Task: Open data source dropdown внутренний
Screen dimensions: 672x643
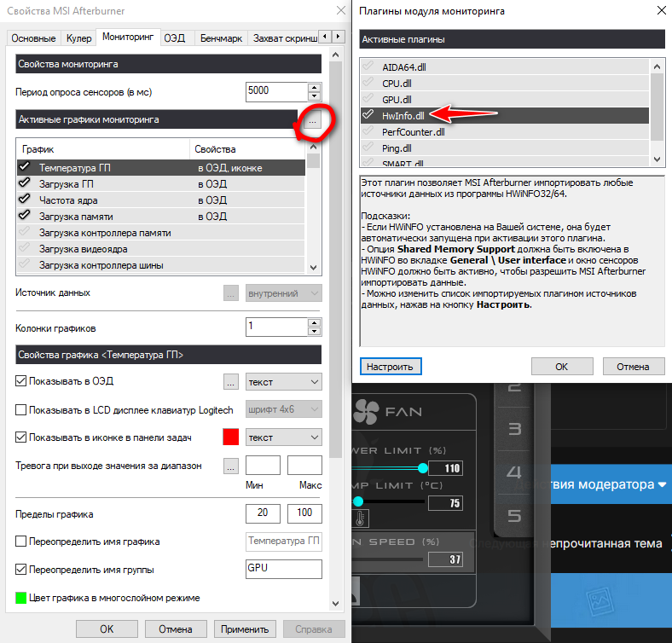Action: pos(284,293)
